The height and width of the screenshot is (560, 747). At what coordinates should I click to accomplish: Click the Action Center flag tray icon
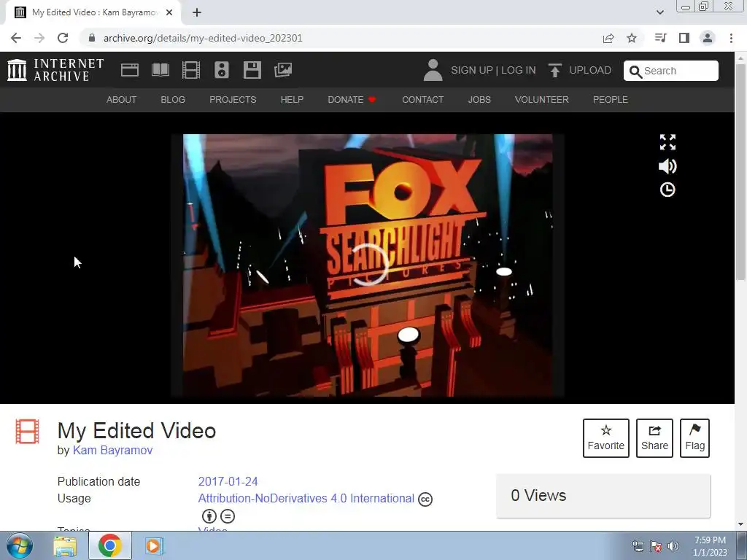656,546
